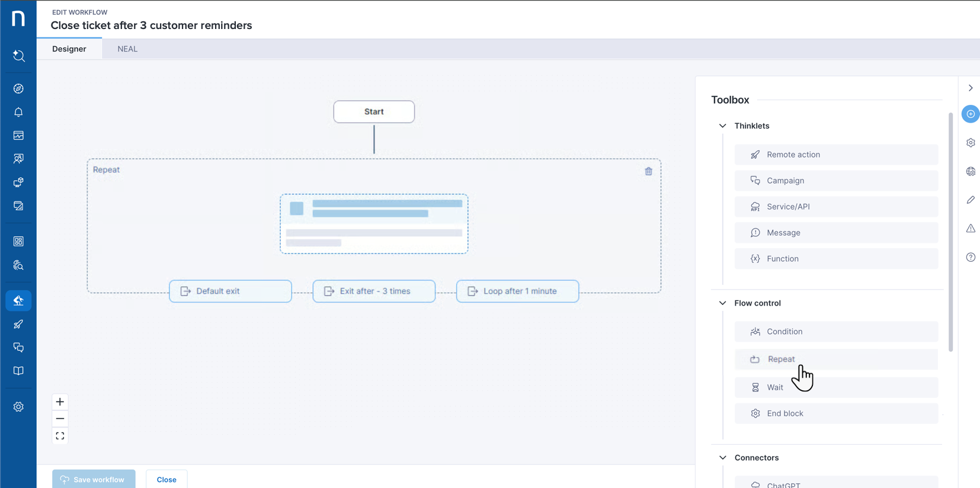The height and width of the screenshot is (488, 980).
Task: Collapse the Connectors section
Action: tap(722, 458)
